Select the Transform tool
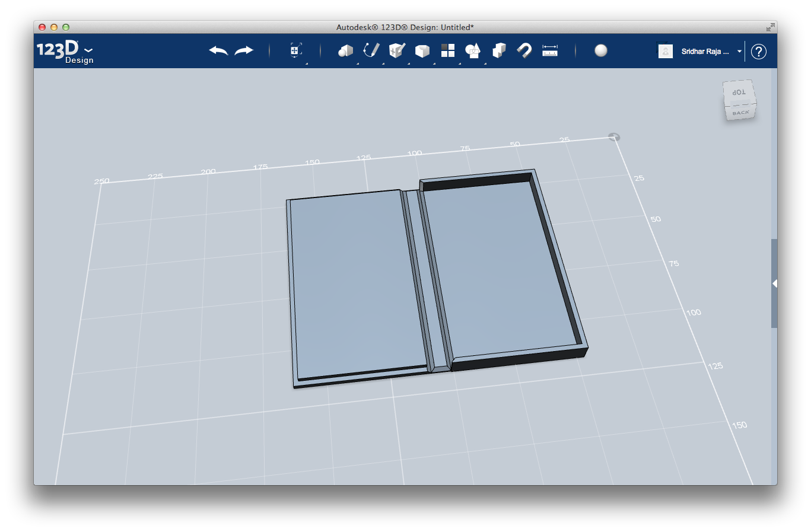This screenshot has width=811, height=532. pyautogui.click(x=295, y=51)
